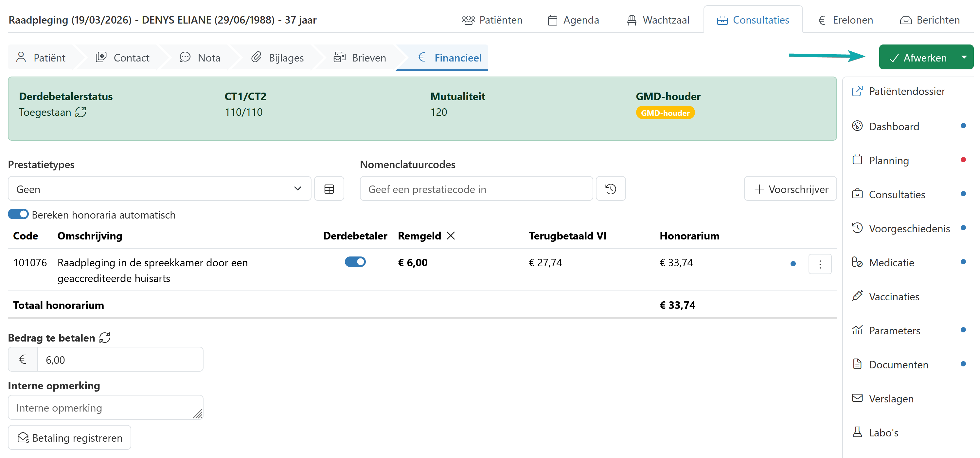Viewport: 980px width, 458px height.
Task: Open Medicatie in sidebar
Action: (x=891, y=262)
